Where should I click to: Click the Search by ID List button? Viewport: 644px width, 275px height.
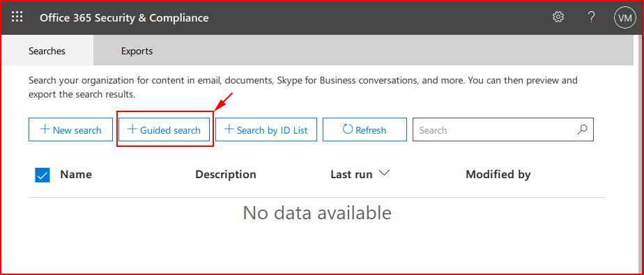tap(266, 129)
